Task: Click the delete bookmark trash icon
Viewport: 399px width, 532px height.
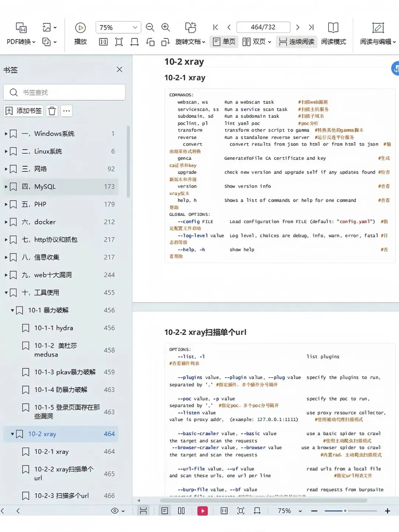Action: click(52, 111)
